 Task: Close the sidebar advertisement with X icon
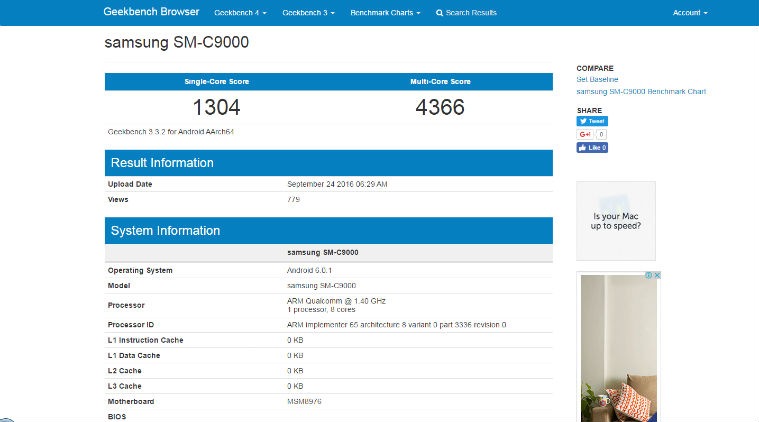pos(657,275)
